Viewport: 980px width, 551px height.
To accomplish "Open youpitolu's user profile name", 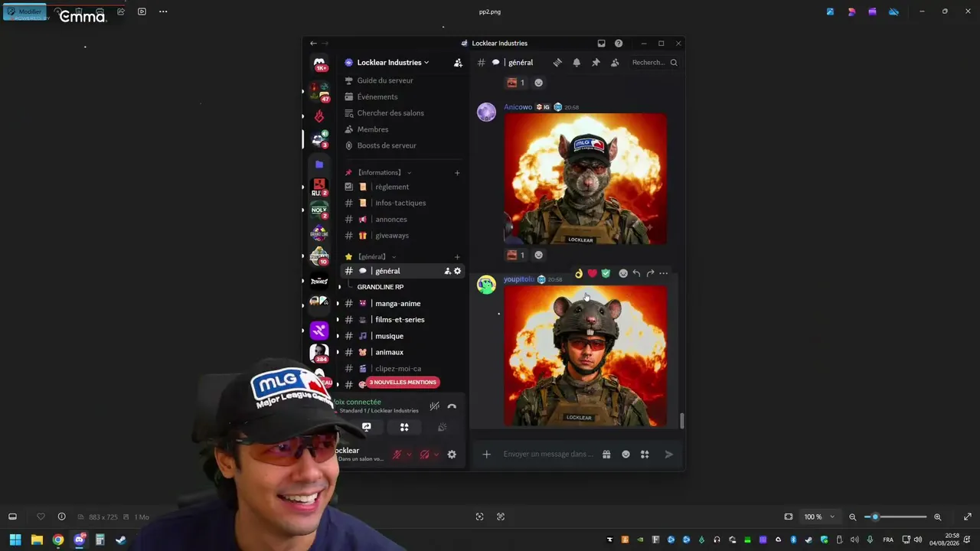I will pos(519,279).
